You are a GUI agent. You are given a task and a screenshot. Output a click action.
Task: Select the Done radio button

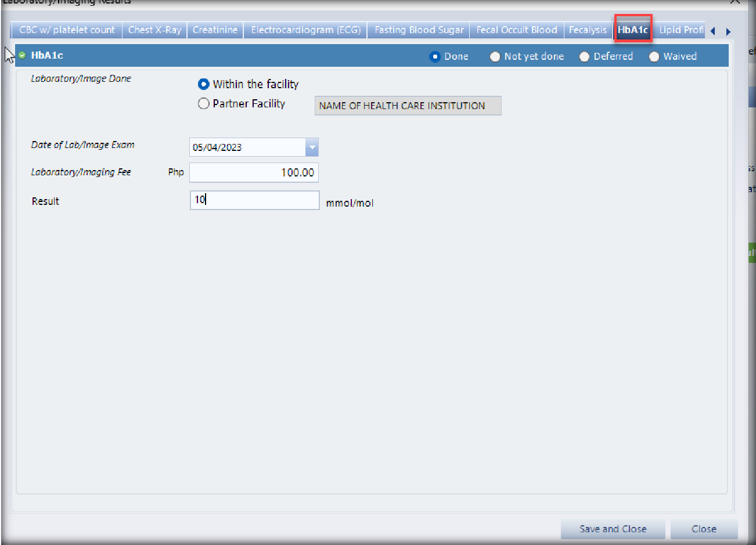coord(435,56)
